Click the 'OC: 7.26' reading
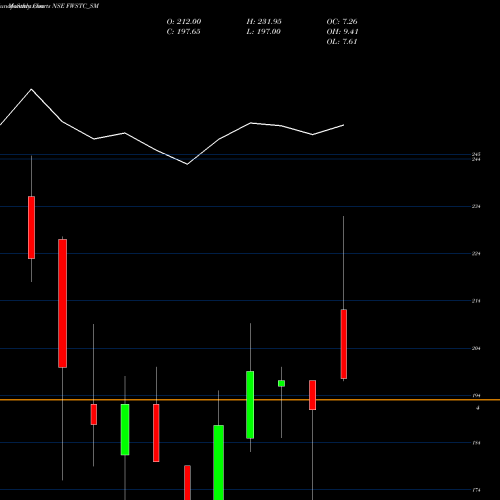500x500 pixels. (x=342, y=22)
